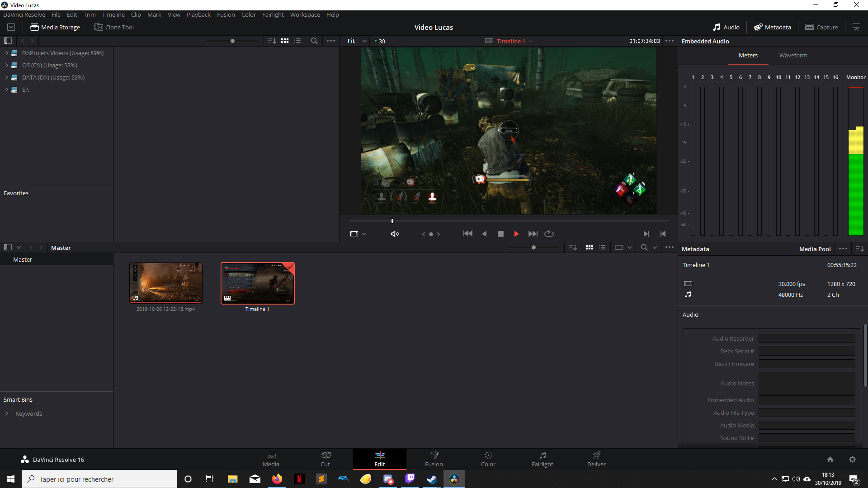Open Fusion page icon
The width and height of the screenshot is (868, 488).
tap(434, 459)
